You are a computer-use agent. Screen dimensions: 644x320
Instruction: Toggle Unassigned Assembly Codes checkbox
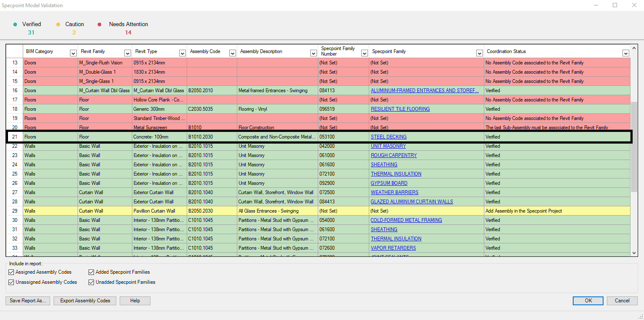[11, 283]
